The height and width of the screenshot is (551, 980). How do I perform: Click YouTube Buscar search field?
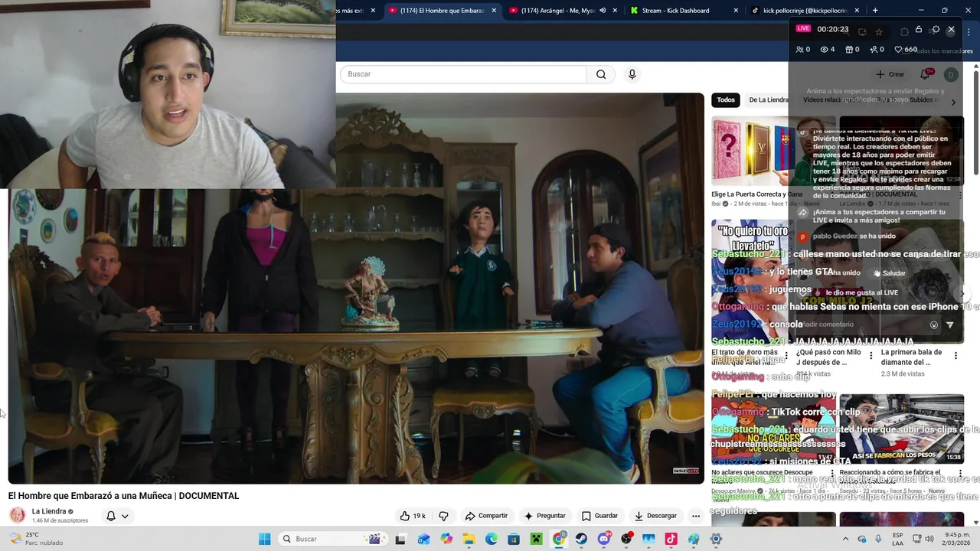pyautogui.click(x=463, y=74)
